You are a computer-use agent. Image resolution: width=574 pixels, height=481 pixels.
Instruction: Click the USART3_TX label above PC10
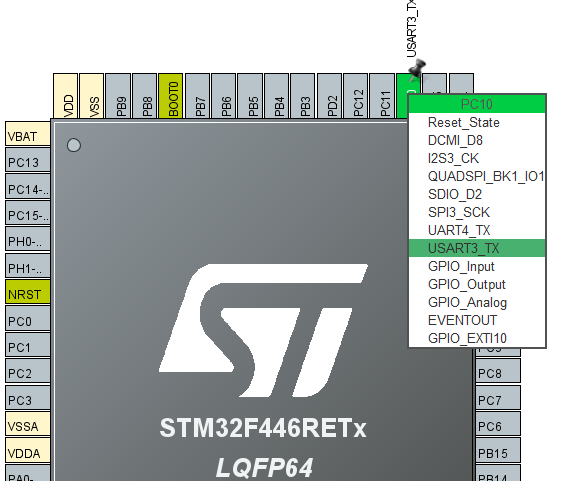(x=411, y=29)
